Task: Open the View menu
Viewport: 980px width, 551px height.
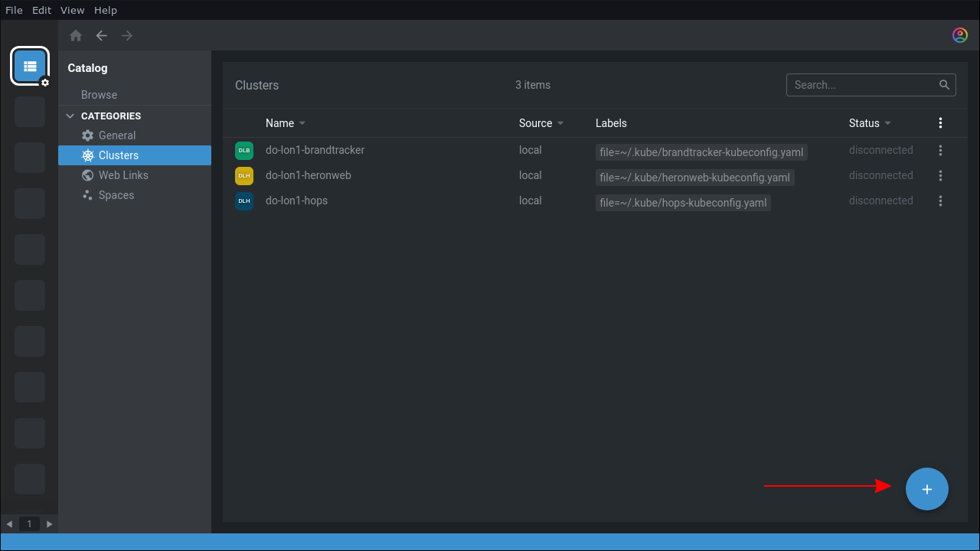Action: point(73,10)
